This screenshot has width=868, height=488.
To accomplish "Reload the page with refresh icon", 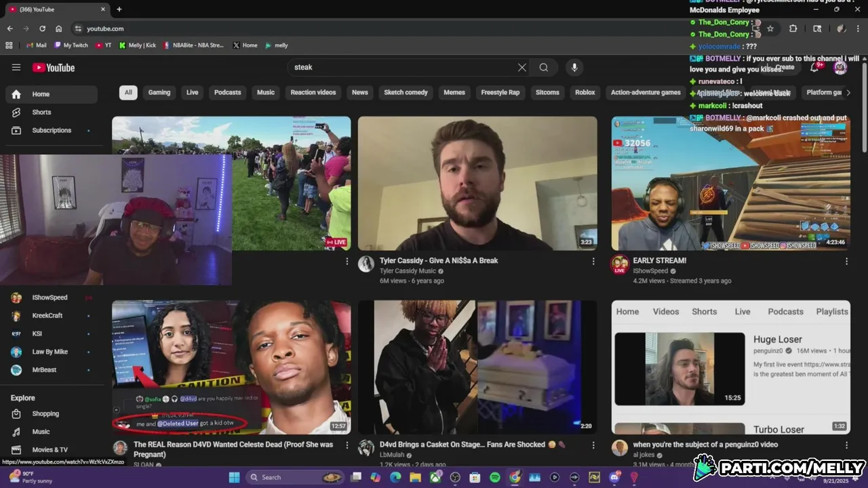I will [x=42, y=28].
